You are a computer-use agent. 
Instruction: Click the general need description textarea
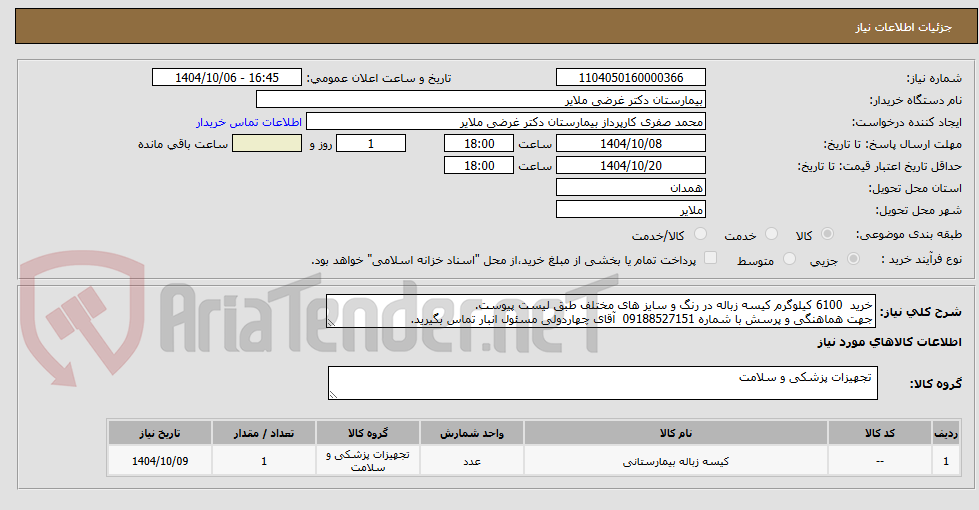coord(601,311)
